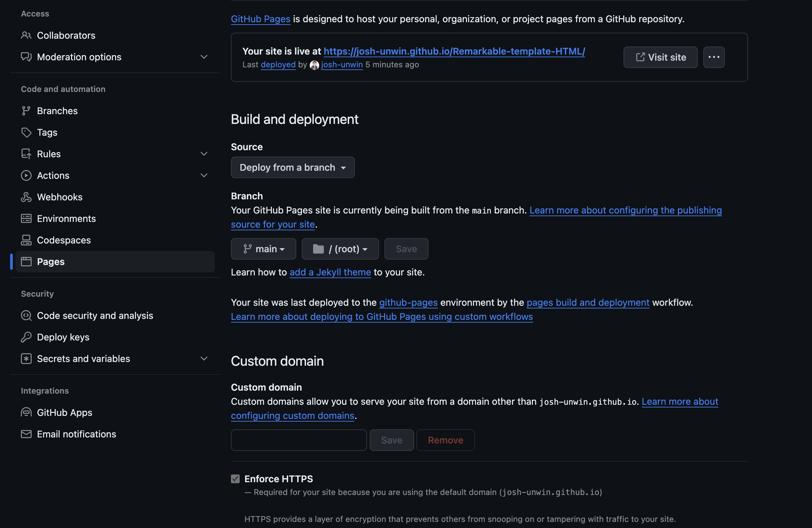Expand Secrets and variables chevron

point(204,358)
